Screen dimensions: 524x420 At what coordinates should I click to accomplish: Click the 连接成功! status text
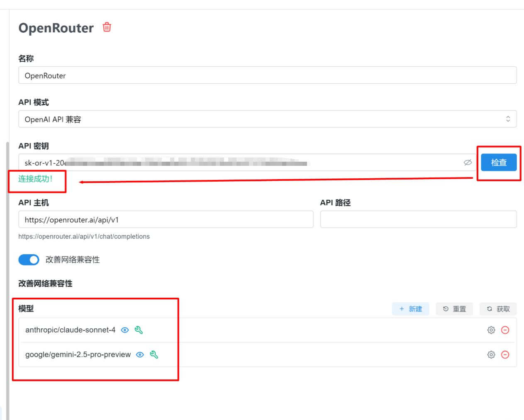35,179
